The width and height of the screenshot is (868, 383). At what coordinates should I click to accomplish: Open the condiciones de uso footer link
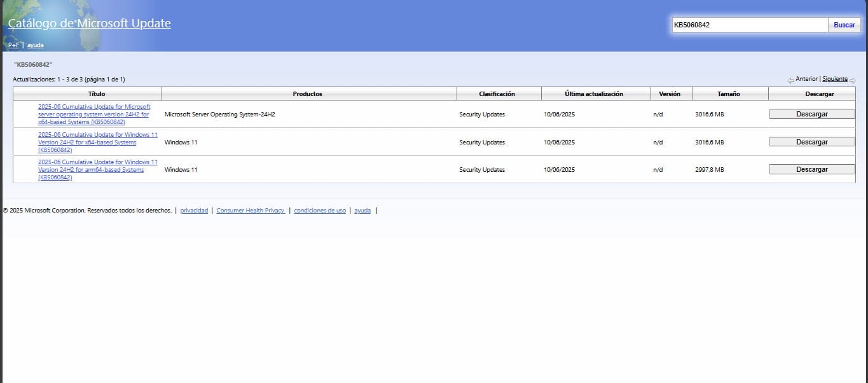coord(320,211)
